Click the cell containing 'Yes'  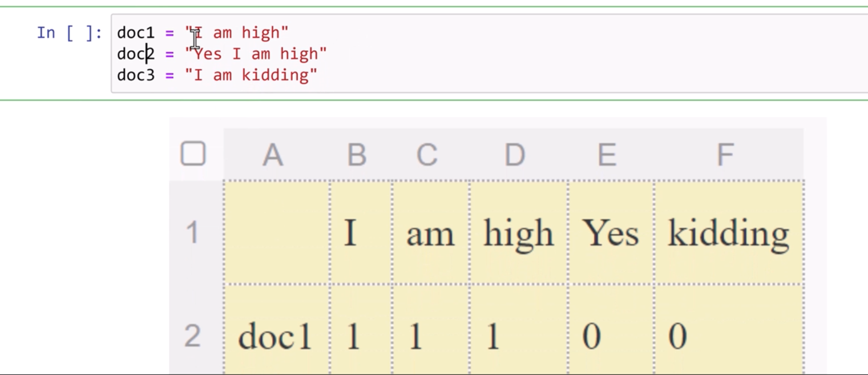(610, 233)
